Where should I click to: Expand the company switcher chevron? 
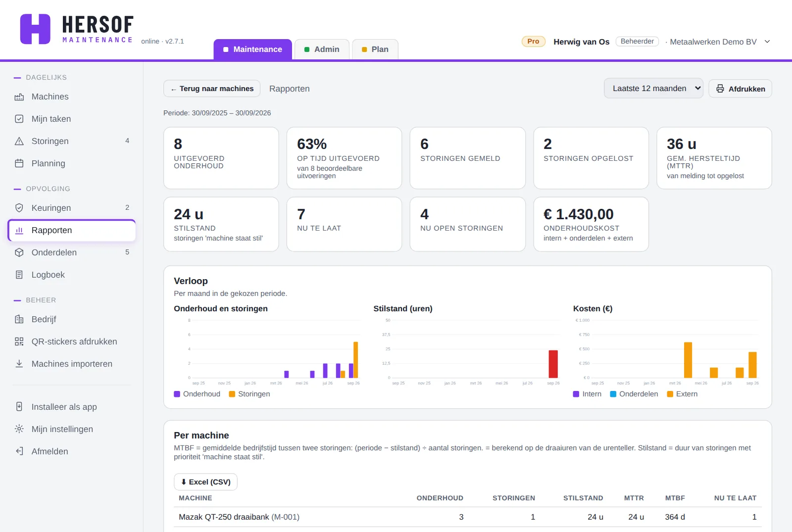click(767, 42)
